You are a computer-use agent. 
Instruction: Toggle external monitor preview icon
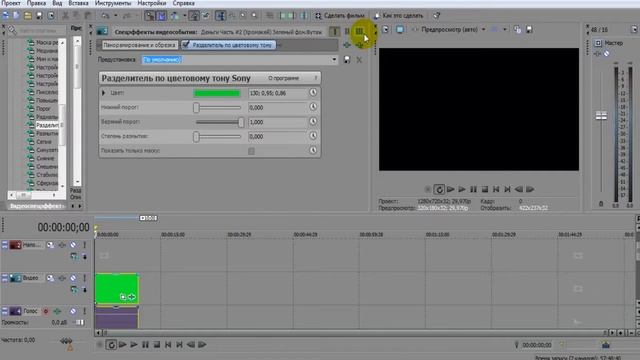(x=400, y=29)
